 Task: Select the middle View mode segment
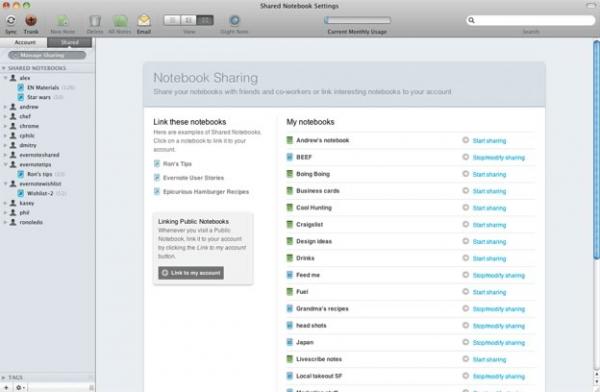coord(189,20)
